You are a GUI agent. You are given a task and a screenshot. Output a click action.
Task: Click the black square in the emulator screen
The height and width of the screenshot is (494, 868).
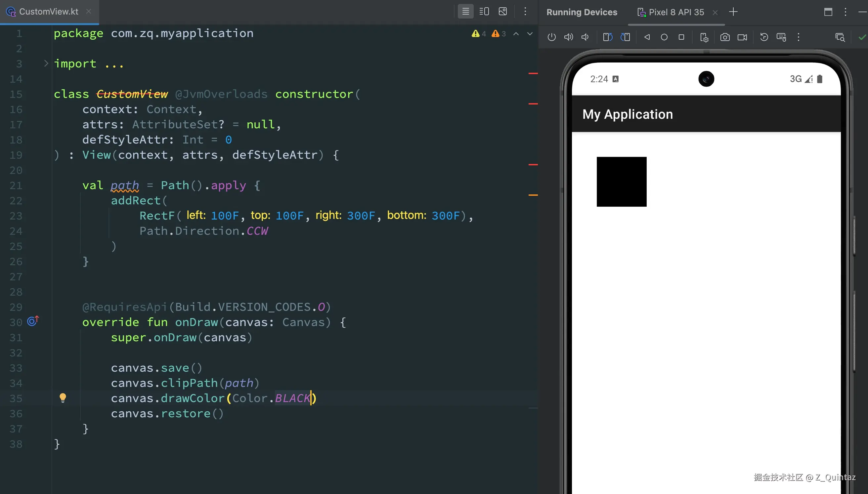[x=621, y=182]
